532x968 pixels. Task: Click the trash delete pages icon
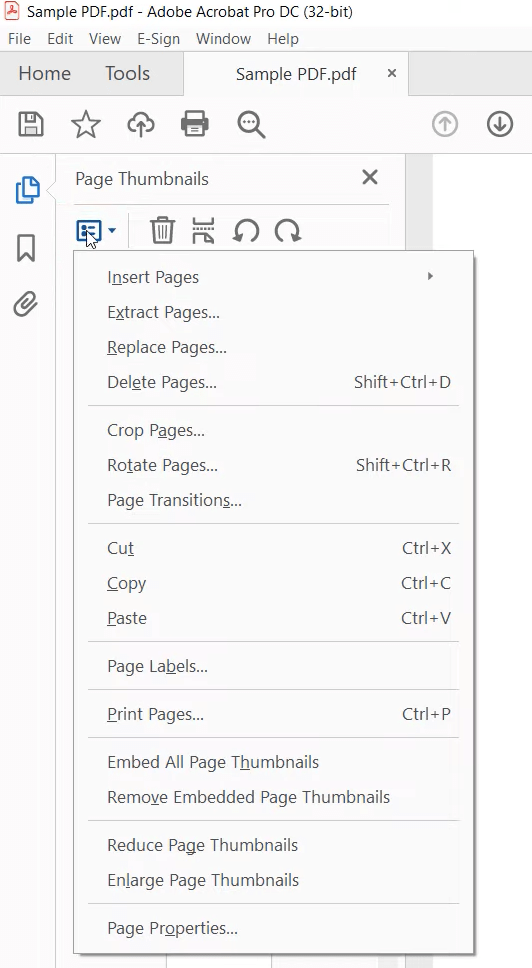(x=162, y=230)
